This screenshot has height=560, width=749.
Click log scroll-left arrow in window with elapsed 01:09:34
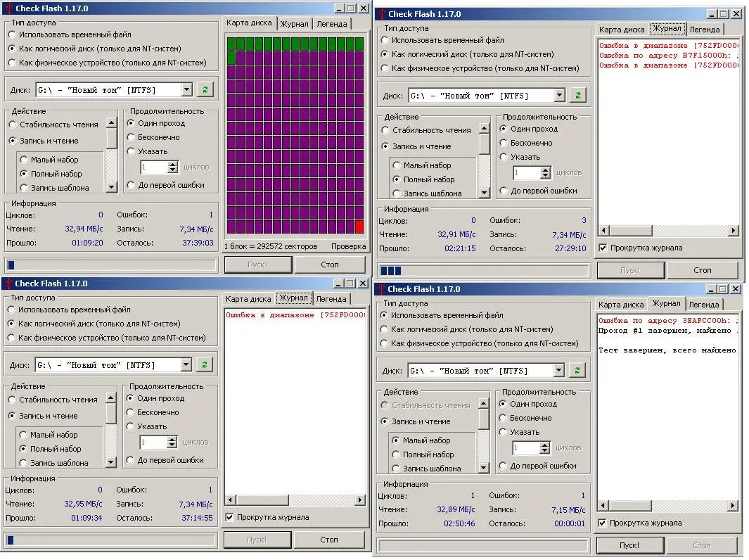click(x=230, y=499)
